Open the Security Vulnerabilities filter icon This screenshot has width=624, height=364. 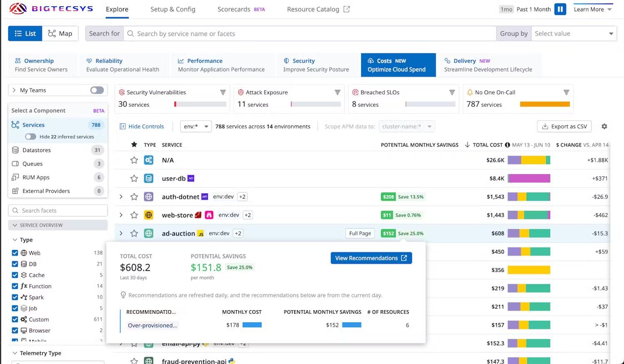coord(223,92)
